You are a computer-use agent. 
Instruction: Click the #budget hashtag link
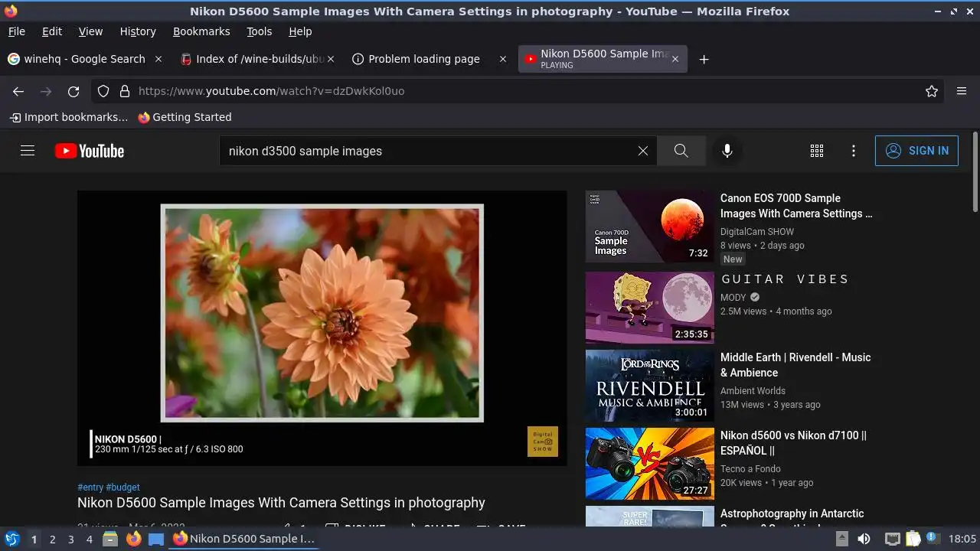122,487
